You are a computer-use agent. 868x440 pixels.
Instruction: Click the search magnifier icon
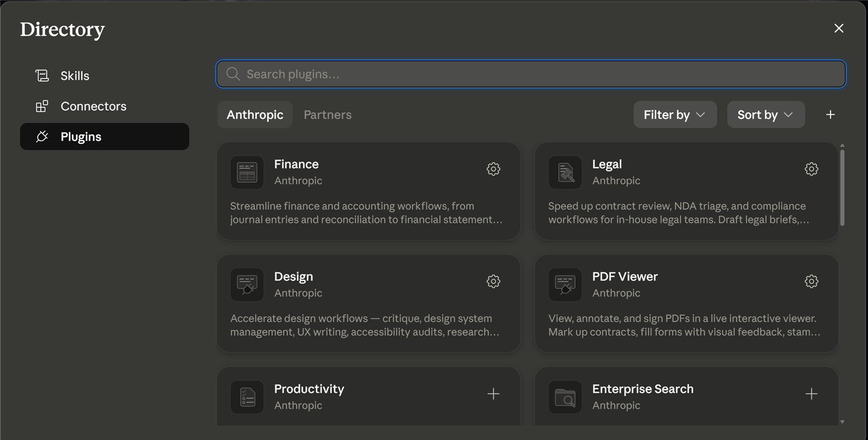pos(233,74)
